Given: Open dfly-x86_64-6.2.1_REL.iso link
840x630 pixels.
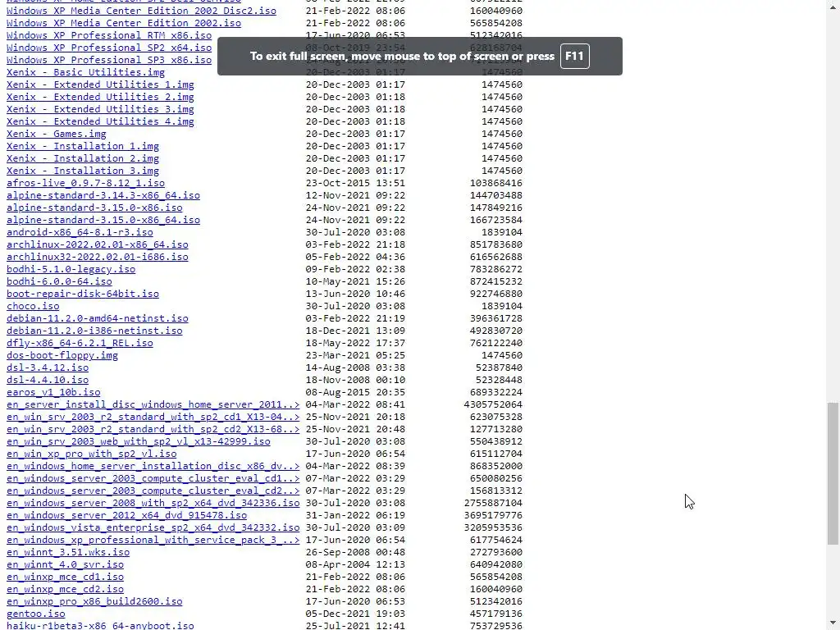Looking at the screenshot, I should tap(80, 344).
